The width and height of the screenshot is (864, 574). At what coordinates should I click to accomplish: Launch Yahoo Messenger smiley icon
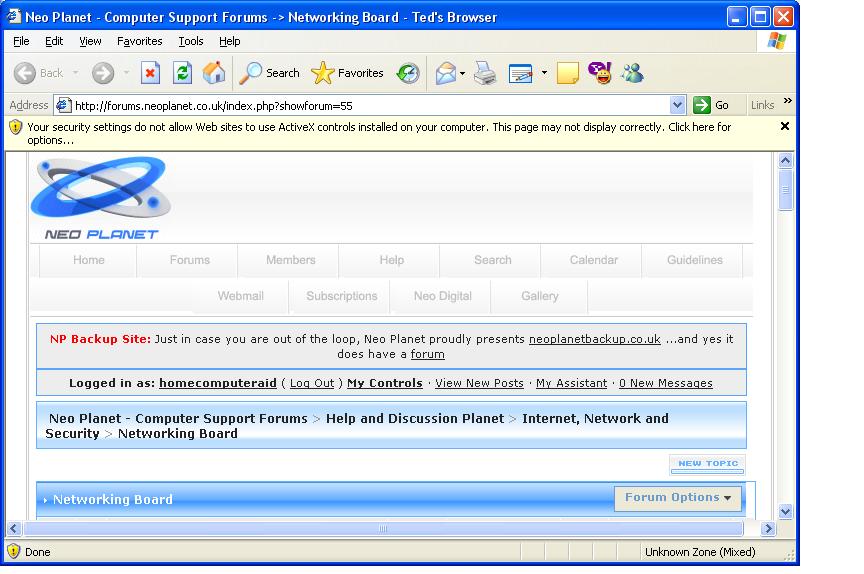coord(600,73)
